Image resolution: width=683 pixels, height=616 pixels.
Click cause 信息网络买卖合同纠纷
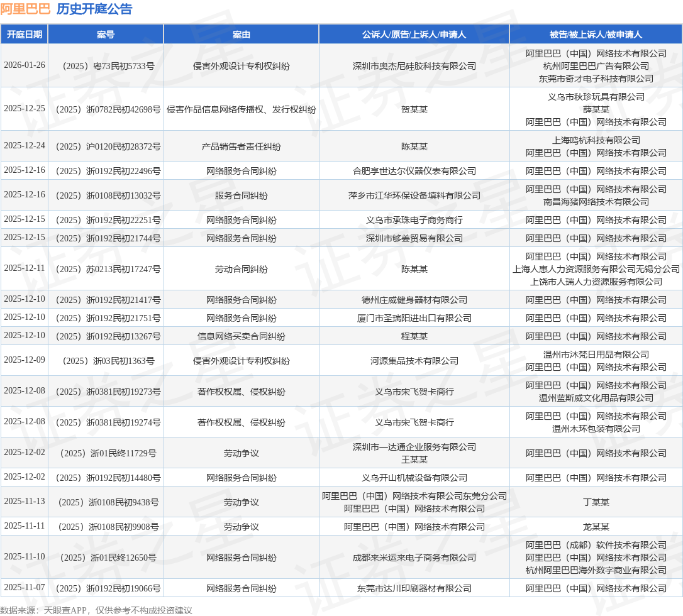(x=241, y=336)
